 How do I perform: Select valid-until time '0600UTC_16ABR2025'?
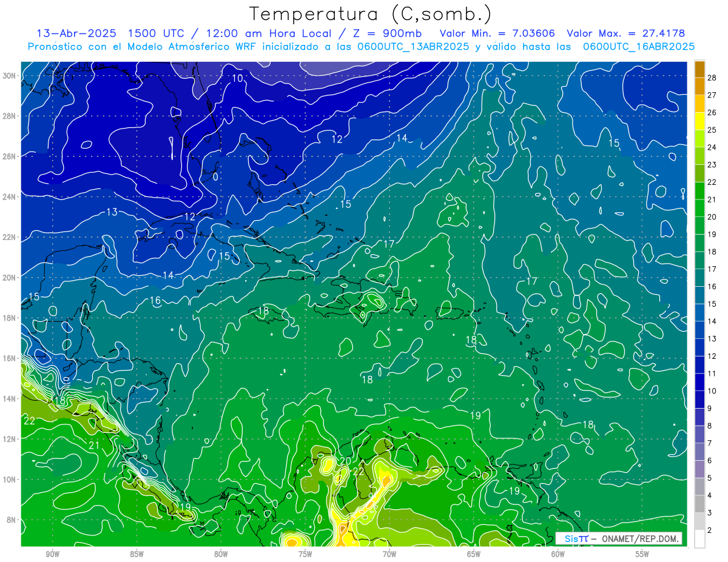(639, 46)
